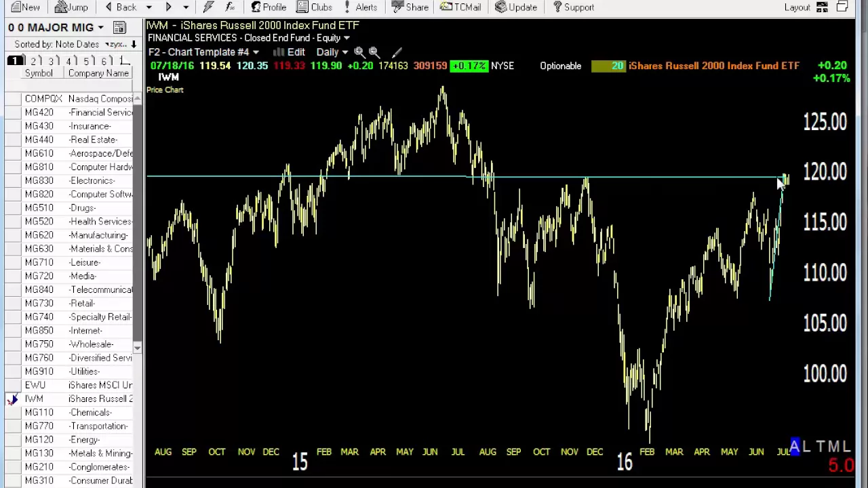Open the fx formula tool
The image size is (868, 488).
[x=230, y=7]
